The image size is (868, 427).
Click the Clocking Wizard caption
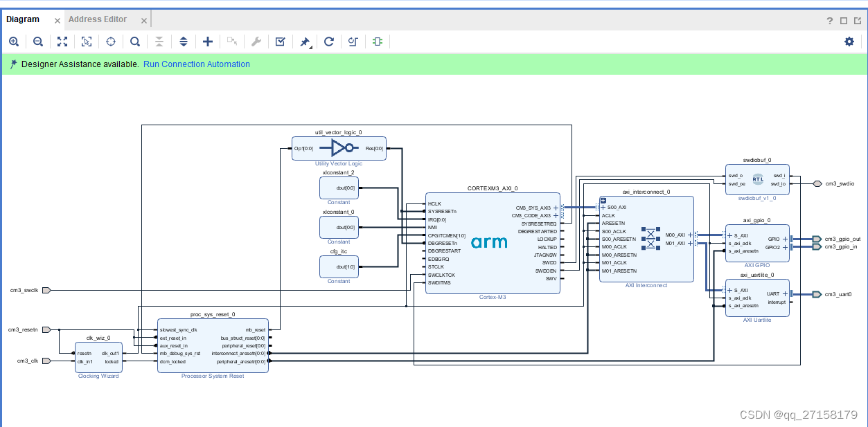coord(98,376)
